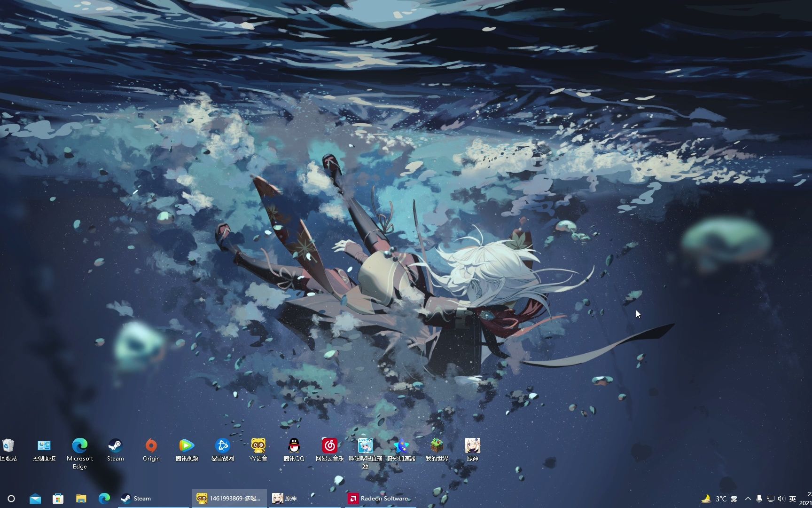This screenshot has height=508, width=812.
Task: Open the 回收站 recycle bin desktop icon
Action: (x=8, y=450)
